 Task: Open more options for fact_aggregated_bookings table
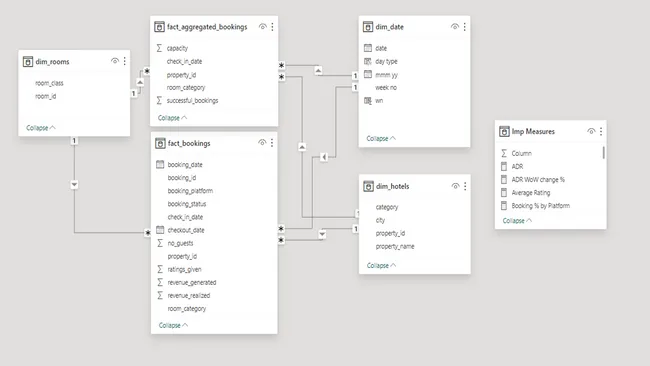(272, 27)
